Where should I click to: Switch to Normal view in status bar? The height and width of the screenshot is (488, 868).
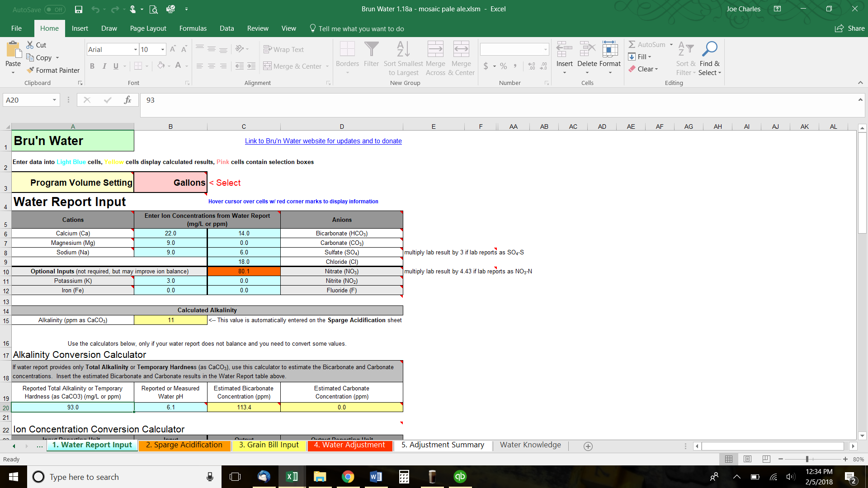(x=729, y=459)
